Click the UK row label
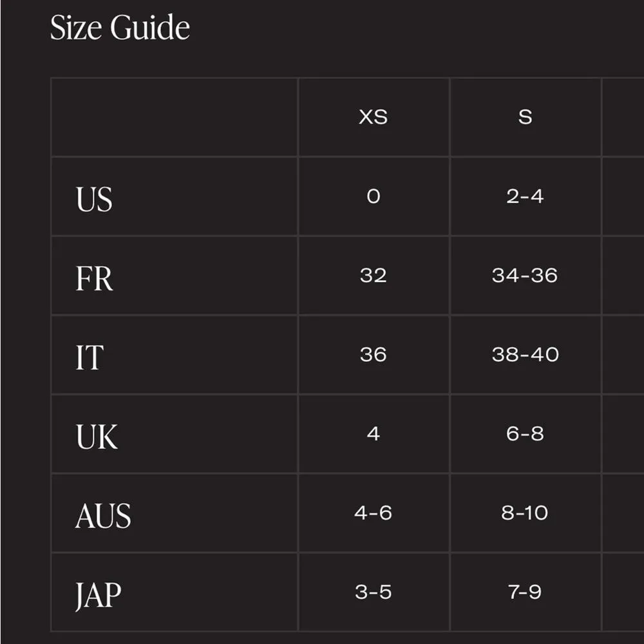The width and height of the screenshot is (644, 644). click(x=97, y=437)
